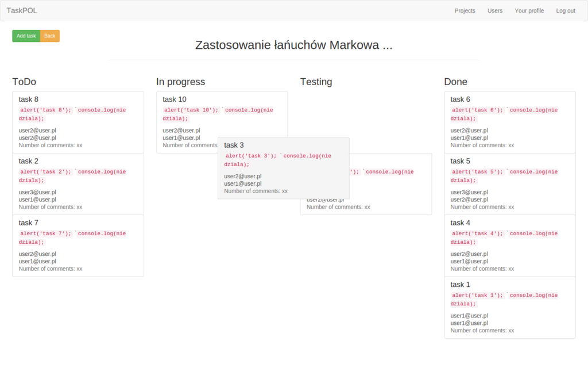Select the task 4 card title

coord(460,223)
